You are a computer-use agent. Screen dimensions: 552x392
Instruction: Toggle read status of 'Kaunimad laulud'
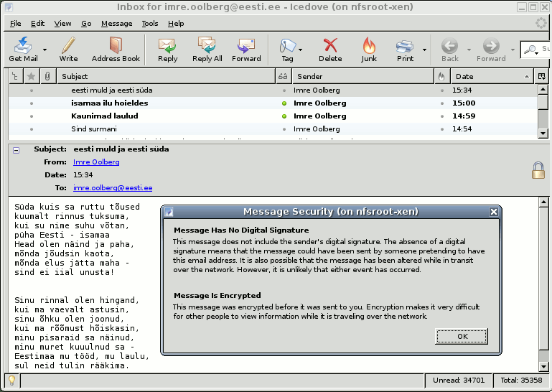(x=284, y=116)
